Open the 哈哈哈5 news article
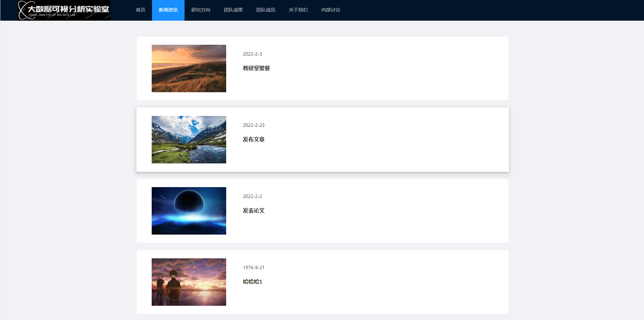Viewport: 644px width, 320px height. [x=253, y=282]
